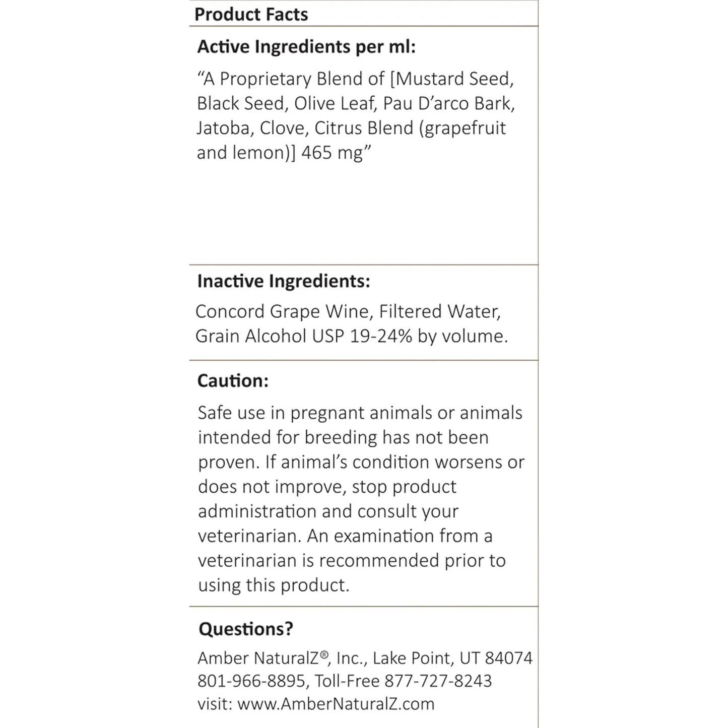The image size is (728, 728).
Task: Click the Mustard Seed ingredient text
Action: pos(454,79)
